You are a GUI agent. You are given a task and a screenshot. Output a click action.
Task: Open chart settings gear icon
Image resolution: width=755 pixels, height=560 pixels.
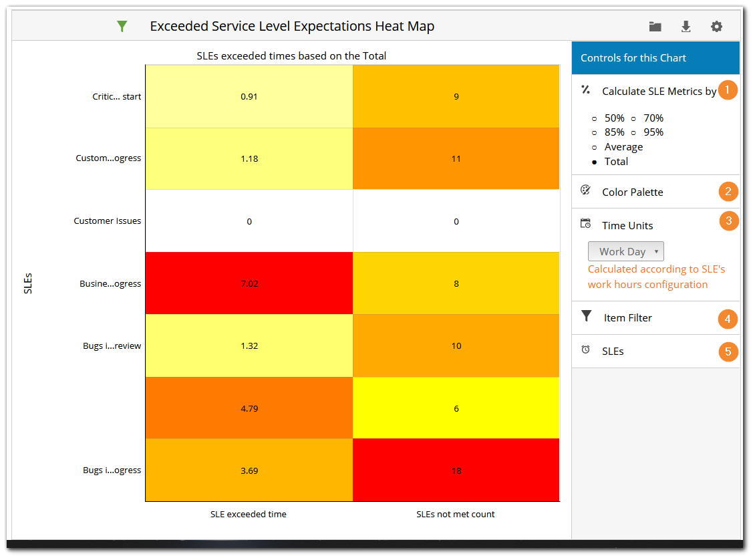tap(716, 27)
